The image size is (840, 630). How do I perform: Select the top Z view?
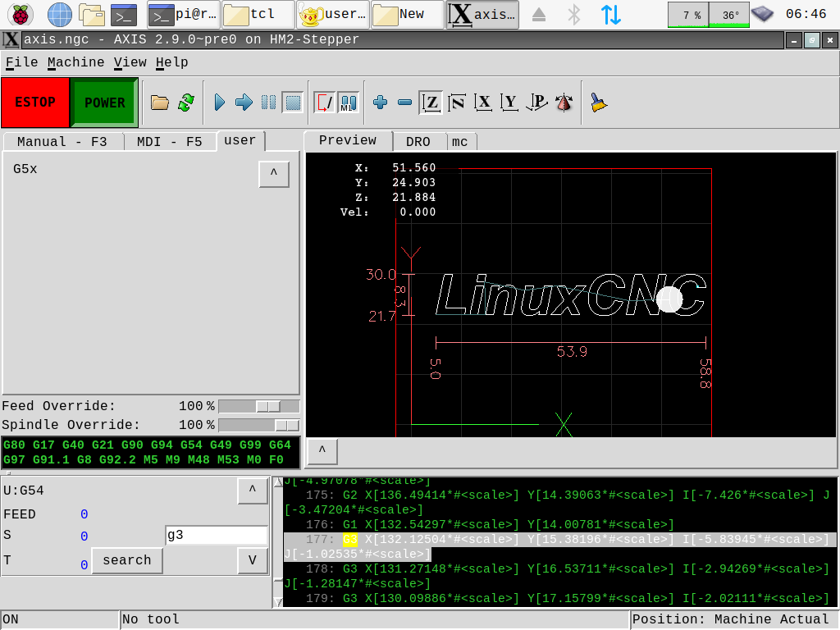pyautogui.click(x=431, y=103)
